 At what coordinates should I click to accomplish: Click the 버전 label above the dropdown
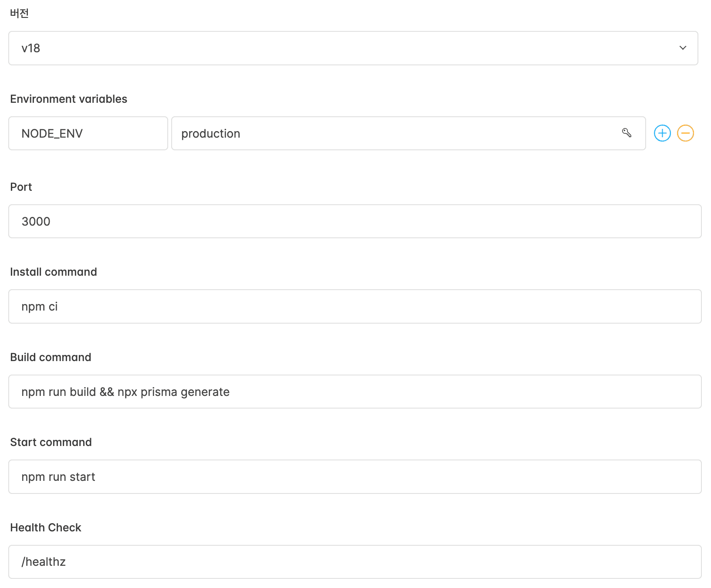(x=20, y=14)
